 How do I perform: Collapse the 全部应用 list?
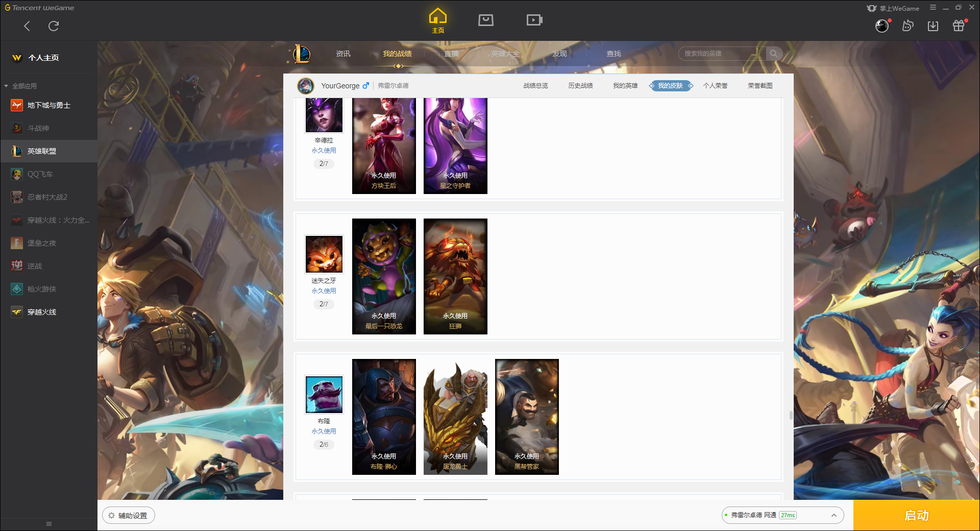(6, 86)
